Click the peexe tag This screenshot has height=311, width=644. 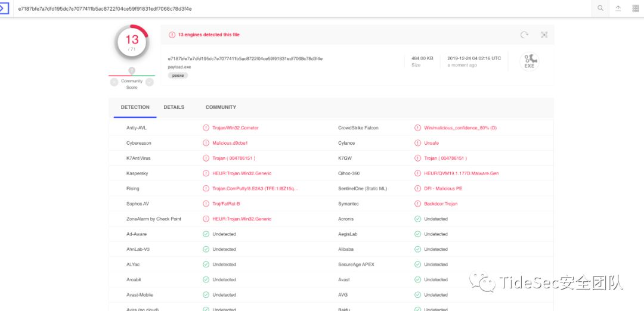[x=178, y=76]
